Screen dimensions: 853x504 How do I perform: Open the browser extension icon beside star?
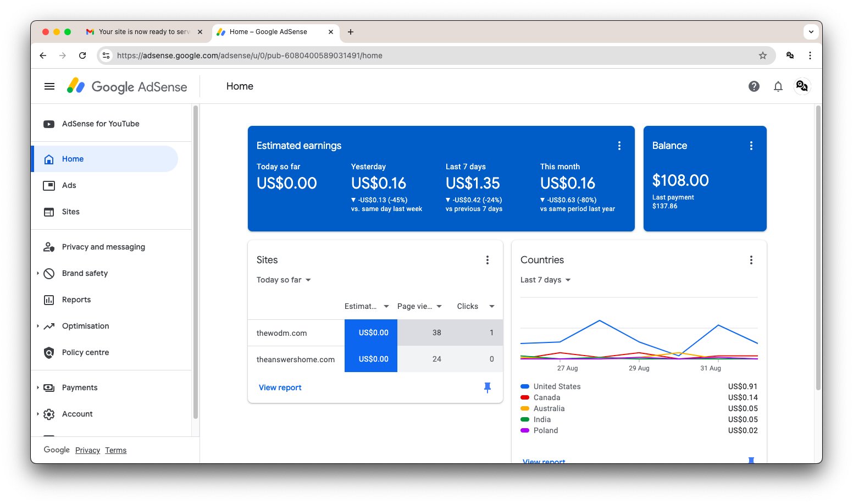point(790,56)
